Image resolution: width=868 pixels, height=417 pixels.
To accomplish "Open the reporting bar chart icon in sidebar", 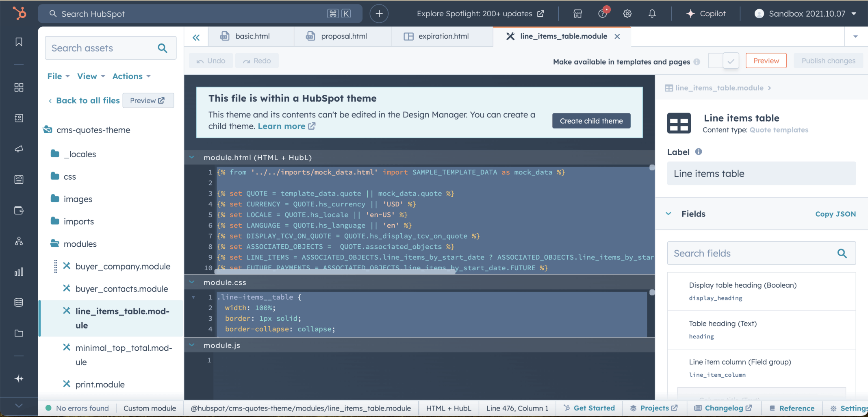I will tap(19, 271).
